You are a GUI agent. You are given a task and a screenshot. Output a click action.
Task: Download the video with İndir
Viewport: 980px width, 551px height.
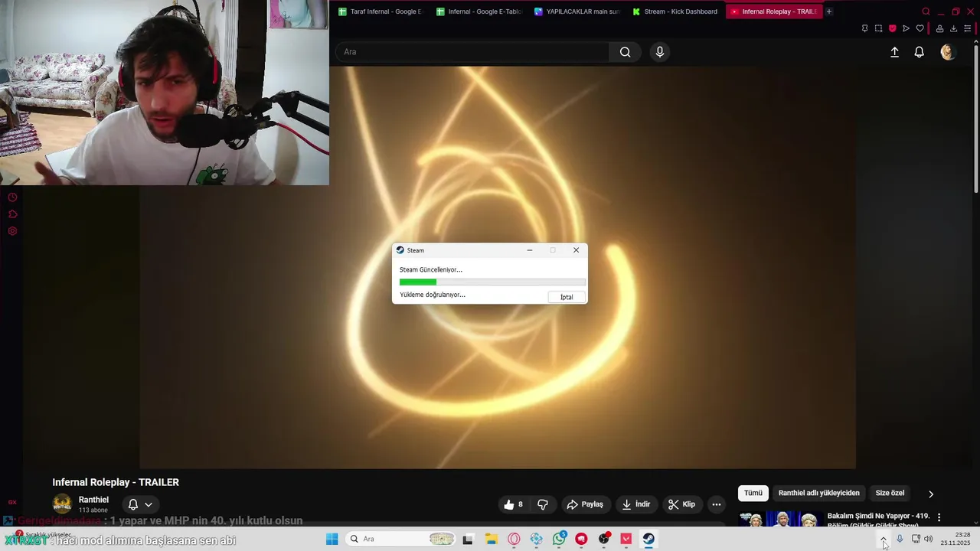point(636,504)
